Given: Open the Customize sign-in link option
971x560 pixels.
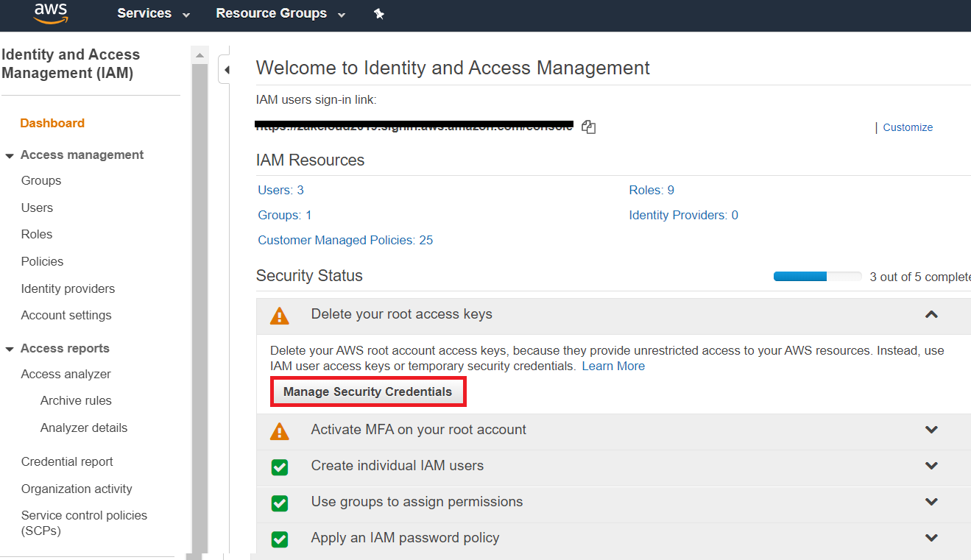Looking at the screenshot, I should (x=907, y=127).
